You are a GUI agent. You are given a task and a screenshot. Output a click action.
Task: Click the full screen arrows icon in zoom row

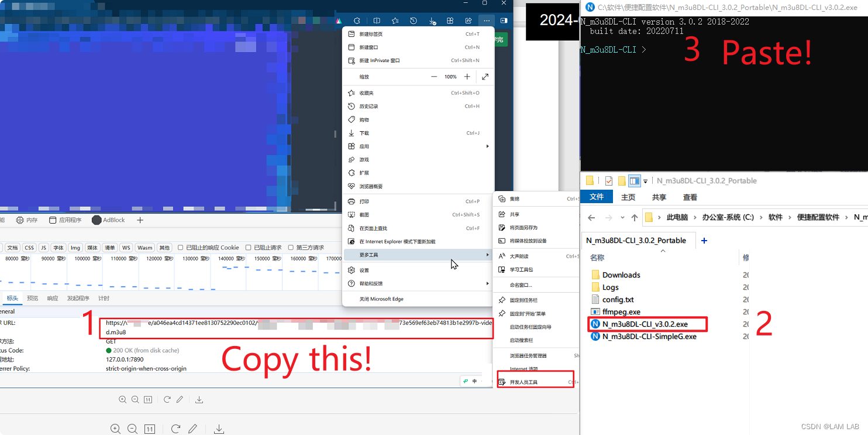pyautogui.click(x=485, y=77)
